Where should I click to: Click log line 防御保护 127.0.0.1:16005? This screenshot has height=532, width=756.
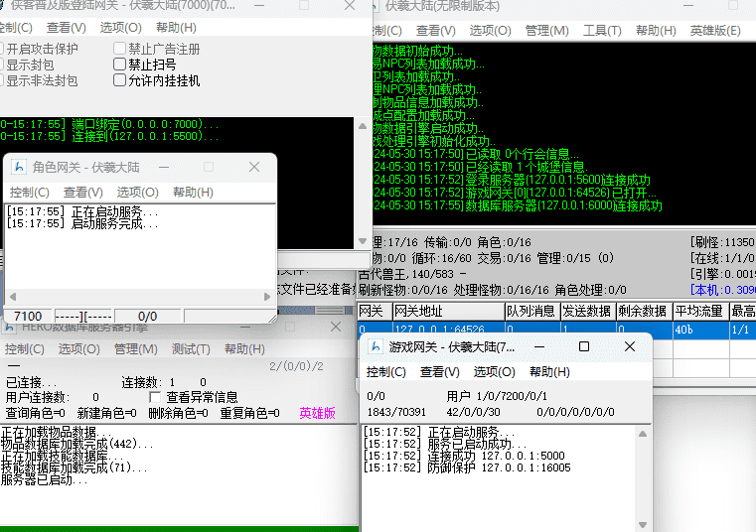(467, 467)
